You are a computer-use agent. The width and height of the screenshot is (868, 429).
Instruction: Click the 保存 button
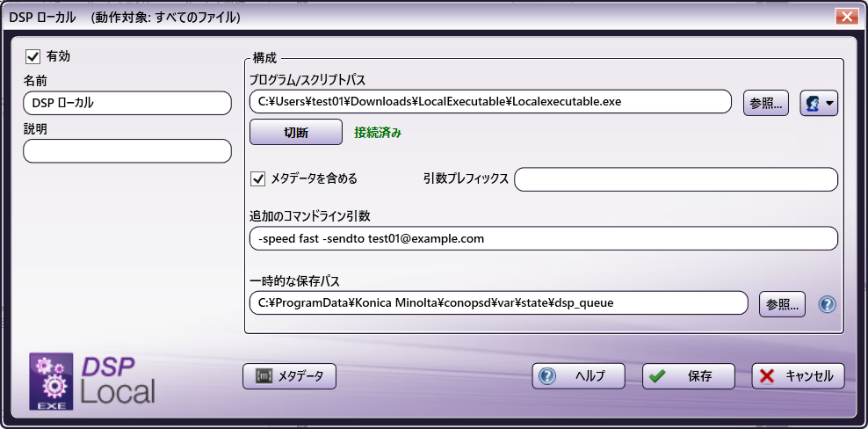click(x=689, y=376)
